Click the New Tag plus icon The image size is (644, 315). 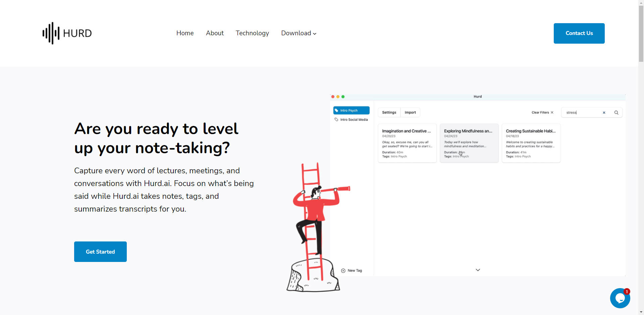coord(343,271)
